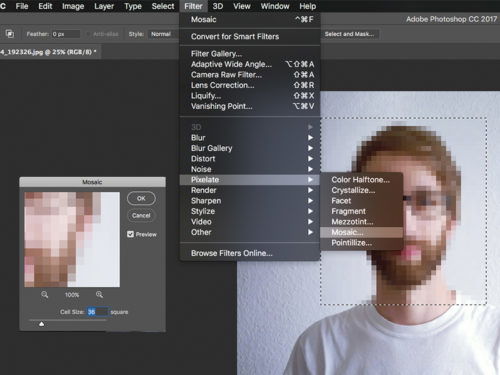Choose Lens Correction filter
The image size is (500, 375).
click(x=250, y=85)
